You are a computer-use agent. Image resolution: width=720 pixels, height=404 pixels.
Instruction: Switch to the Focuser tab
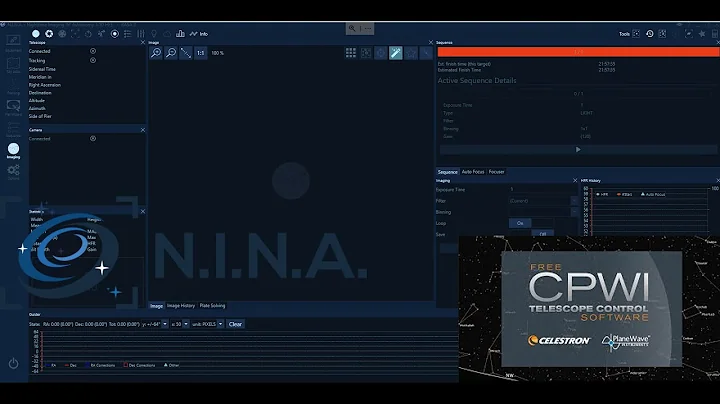click(496, 172)
